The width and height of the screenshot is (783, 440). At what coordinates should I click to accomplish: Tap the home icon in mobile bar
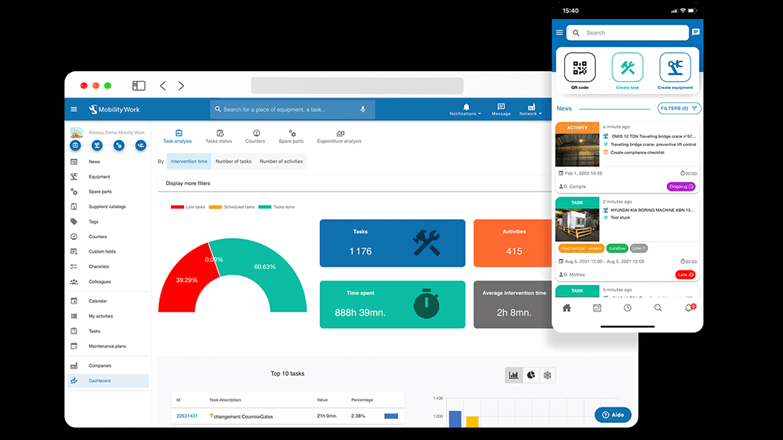click(x=567, y=308)
